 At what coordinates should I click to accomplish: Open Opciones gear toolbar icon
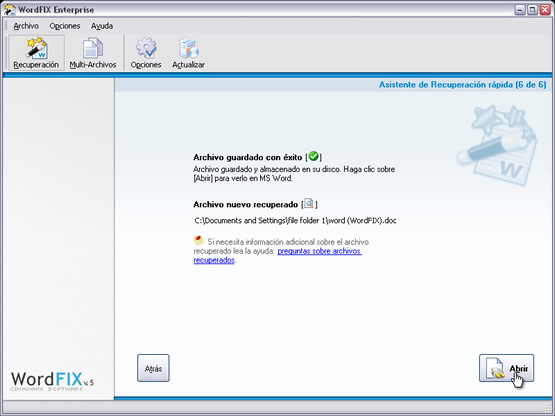coord(146,53)
